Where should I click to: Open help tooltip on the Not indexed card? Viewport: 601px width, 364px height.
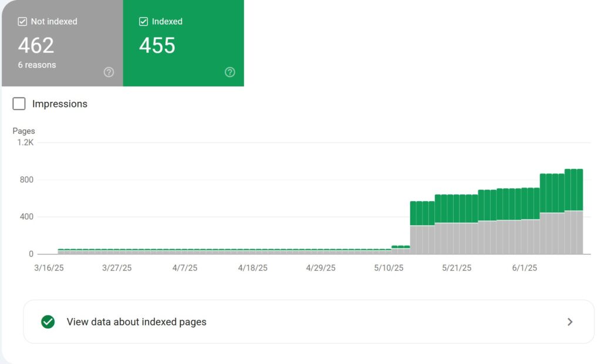pos(109,72)
